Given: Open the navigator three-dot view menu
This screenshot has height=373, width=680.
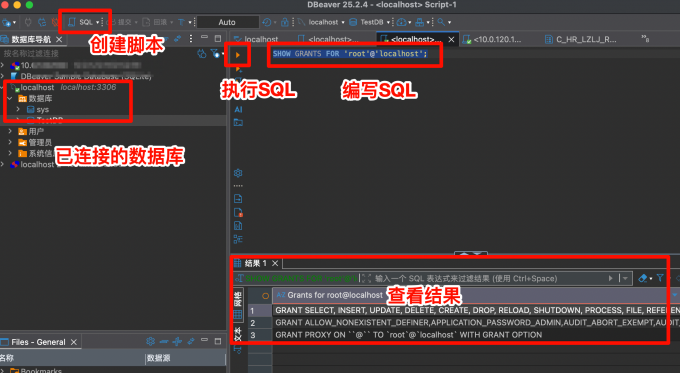Looking at the screenshot, I should tap(191, 39).
